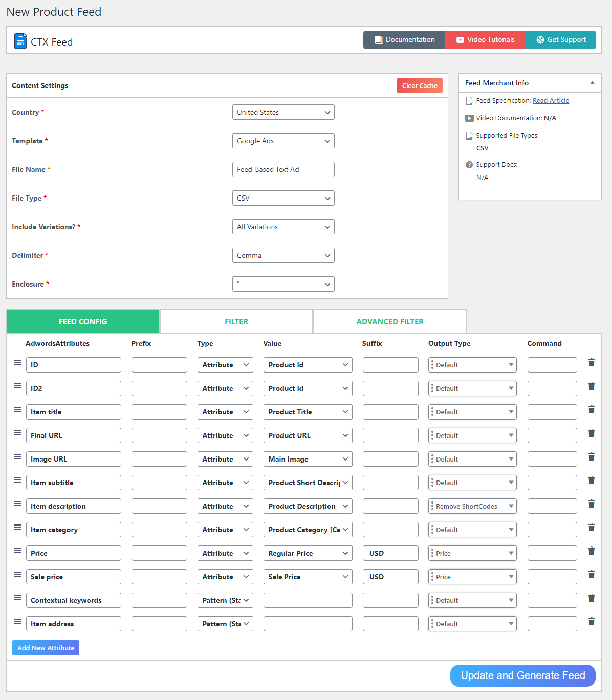Click Add New Attribute
Viewport: 612px width, 700px height.
pos(46,648)
